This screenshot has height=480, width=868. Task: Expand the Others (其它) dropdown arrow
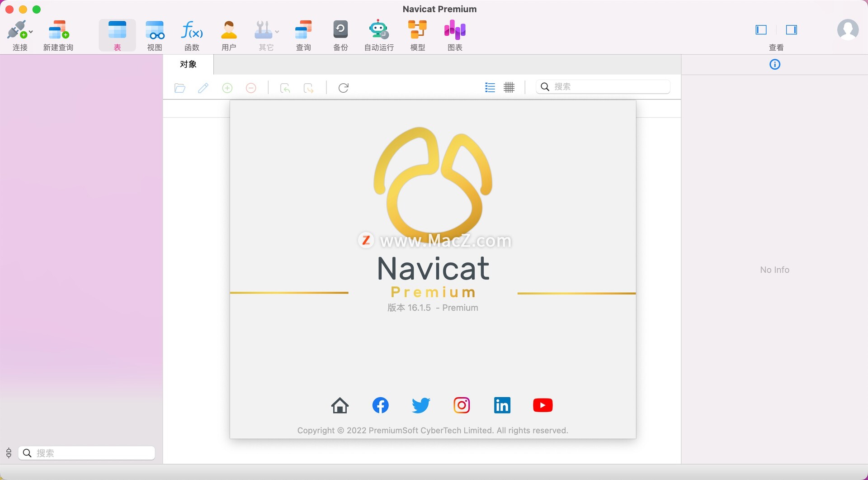click(277, 32)
